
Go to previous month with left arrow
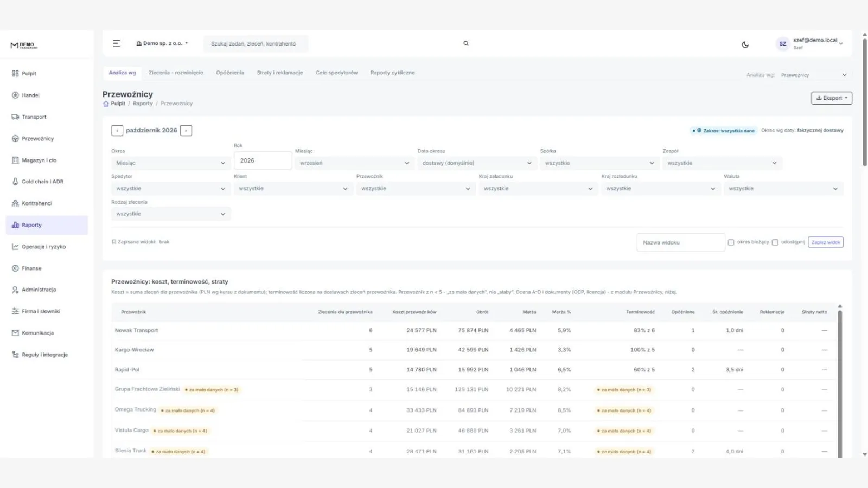pyautogui.click(x=117, y=131)
